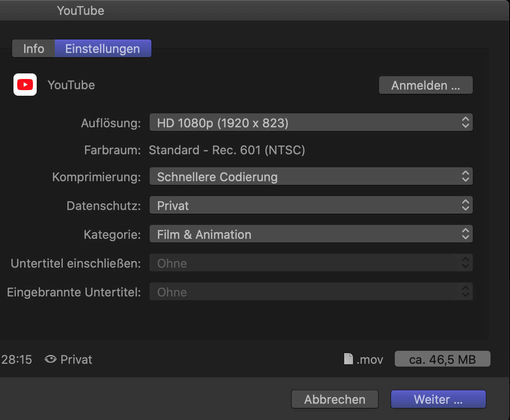Click the red YouTube logo icon

(25, 85)
